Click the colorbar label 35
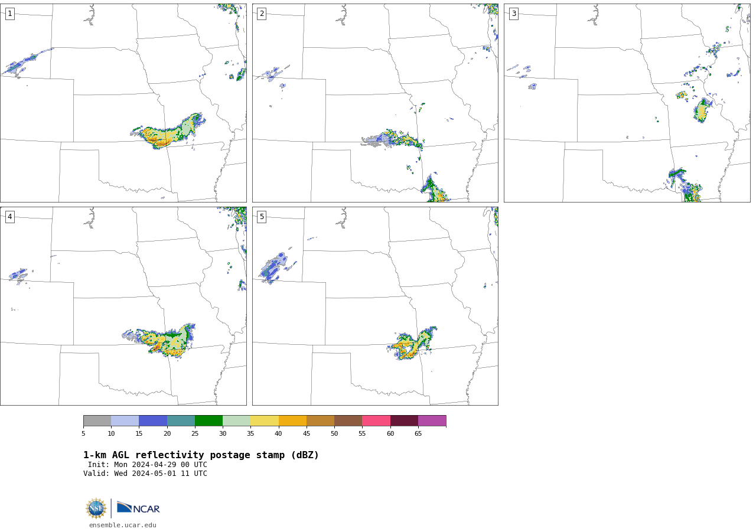Screen dimensions: 756x532 click(x=250, y=433)
